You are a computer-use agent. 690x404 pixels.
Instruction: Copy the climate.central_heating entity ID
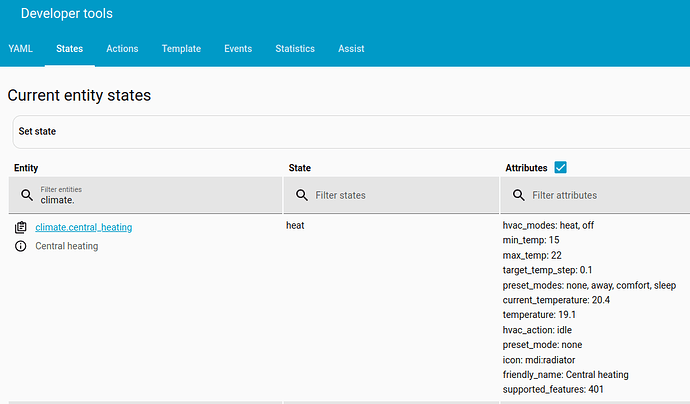[x=21, y=228]
